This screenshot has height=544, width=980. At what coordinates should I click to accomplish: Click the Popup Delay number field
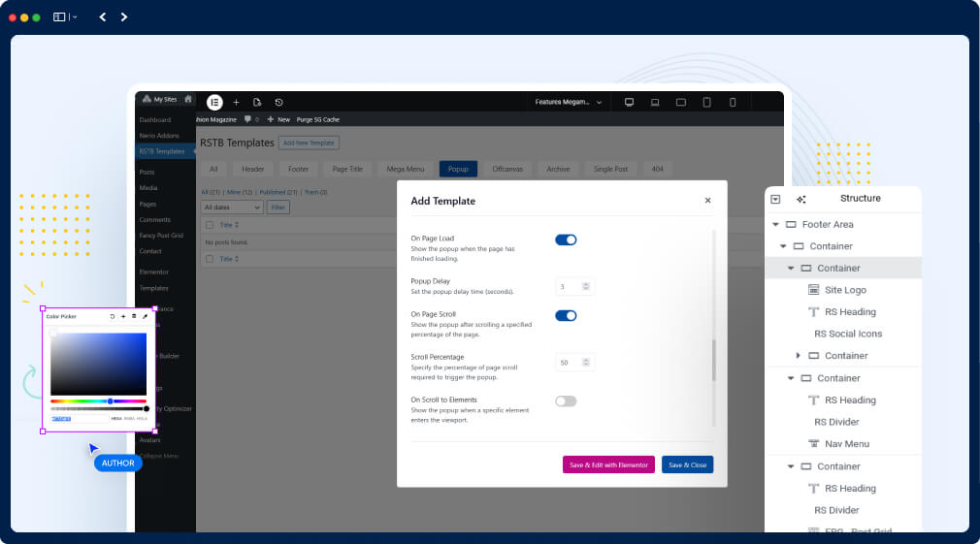tap(574, 287)
